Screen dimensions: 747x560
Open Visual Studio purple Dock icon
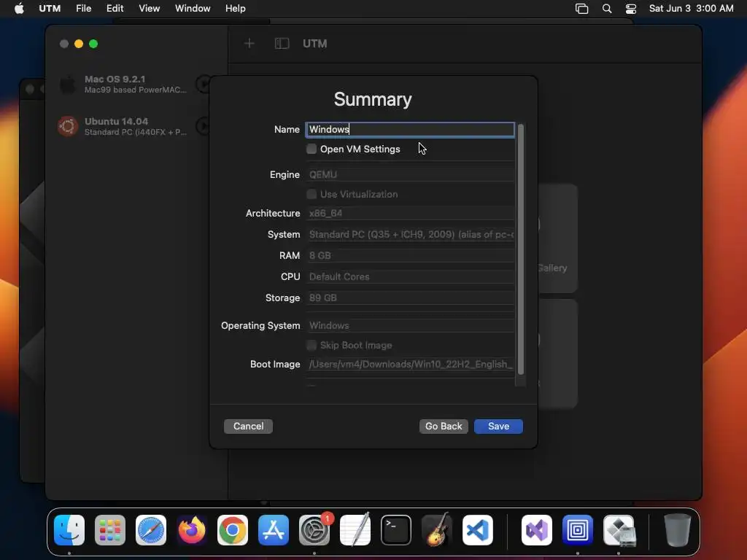coord(537,529)
